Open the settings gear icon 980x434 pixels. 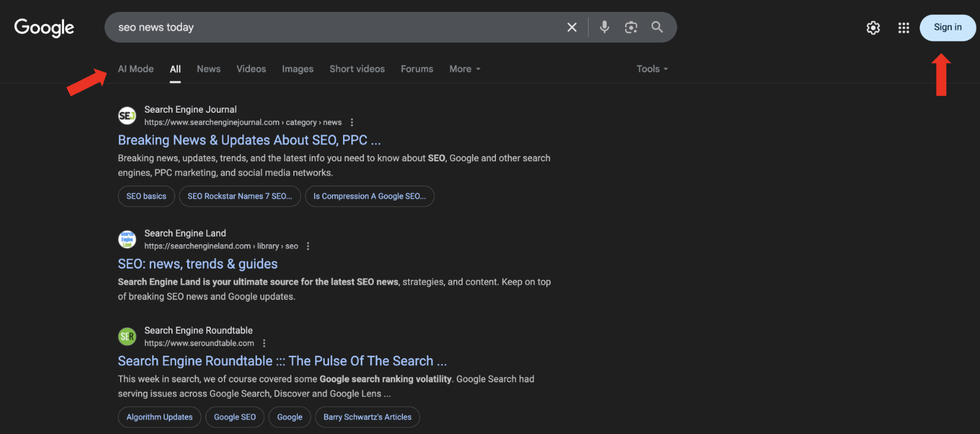[873, 28]
